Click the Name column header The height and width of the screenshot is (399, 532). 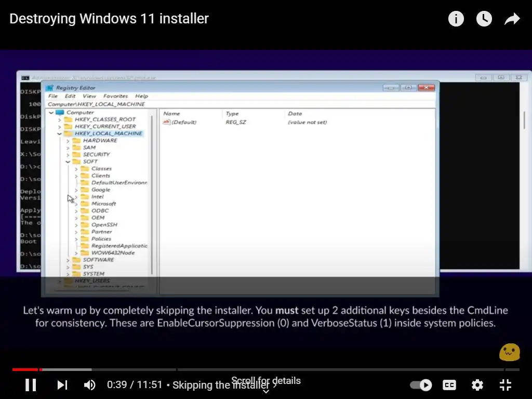[x=171, y=114]
